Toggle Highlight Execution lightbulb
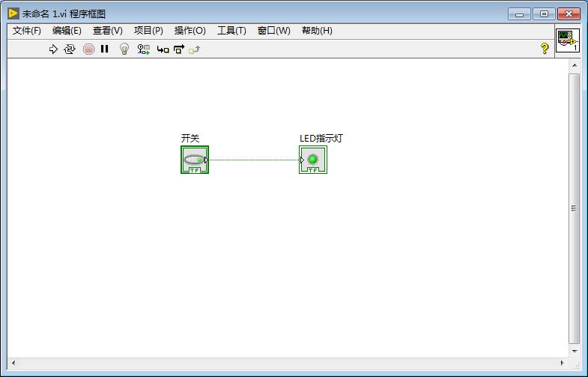588x377 pixels. (x=124, y=49)
